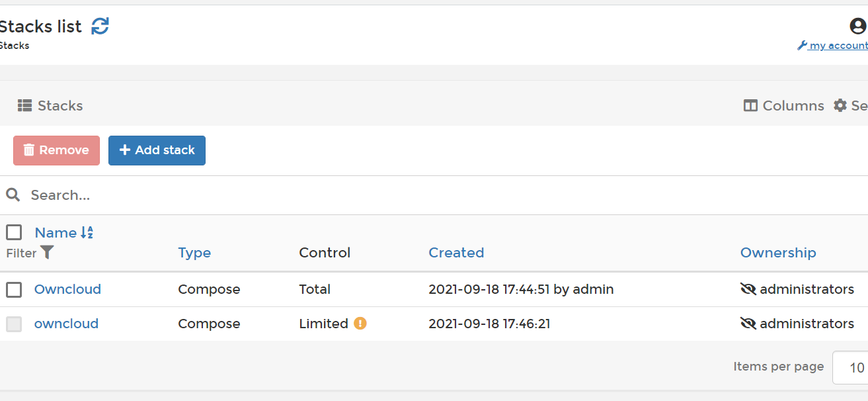
Task: Open the settings gear next to Columns
Action: [840, 105]
